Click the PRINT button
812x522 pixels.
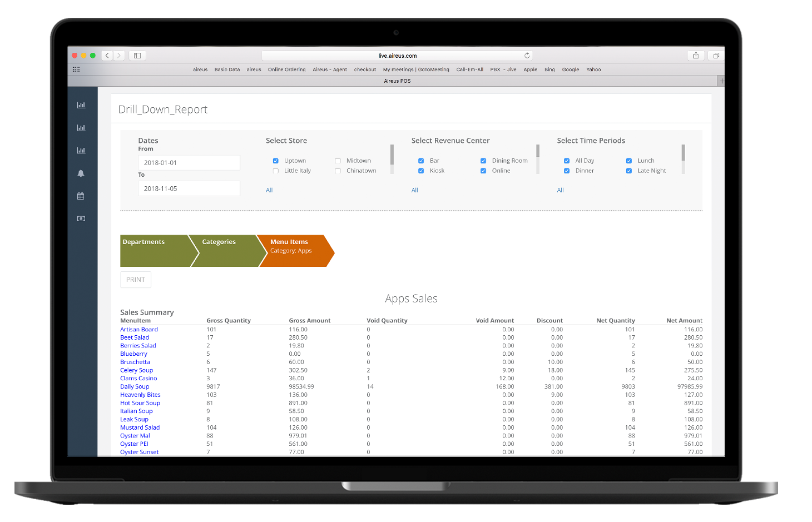[x=136, y=280]
